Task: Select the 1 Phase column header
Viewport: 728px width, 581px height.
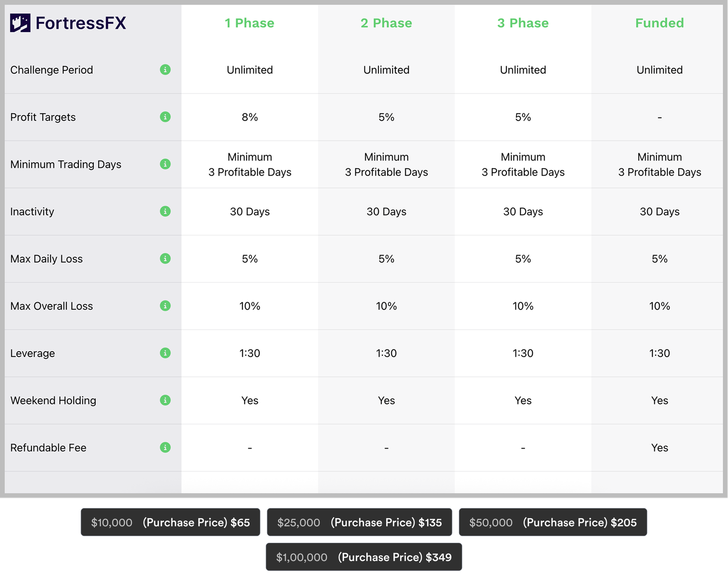Action: pyautogui.click(x=249, y=23)
